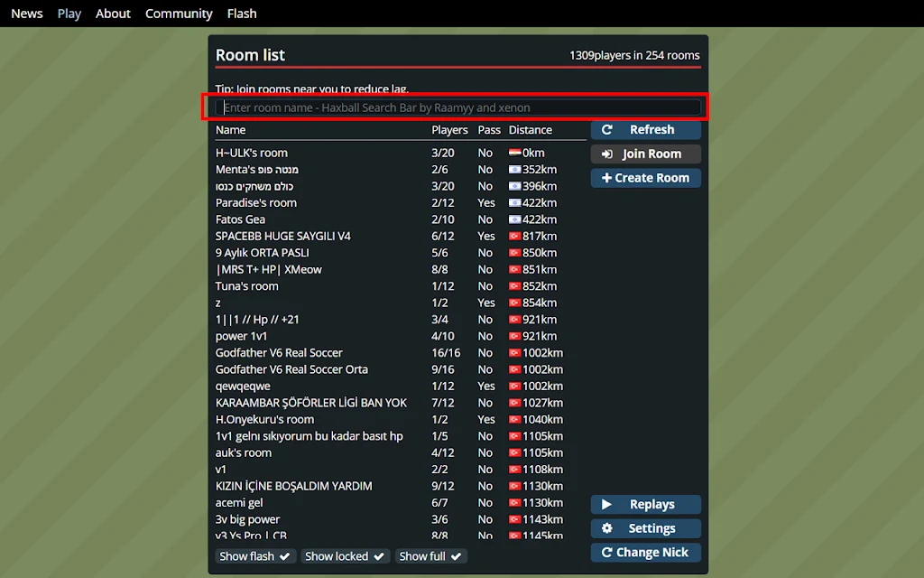This screenshot has width=924, height=578.
Task: Open the Flash menu item
Action: pyautogui.click(x=242, y=14)
